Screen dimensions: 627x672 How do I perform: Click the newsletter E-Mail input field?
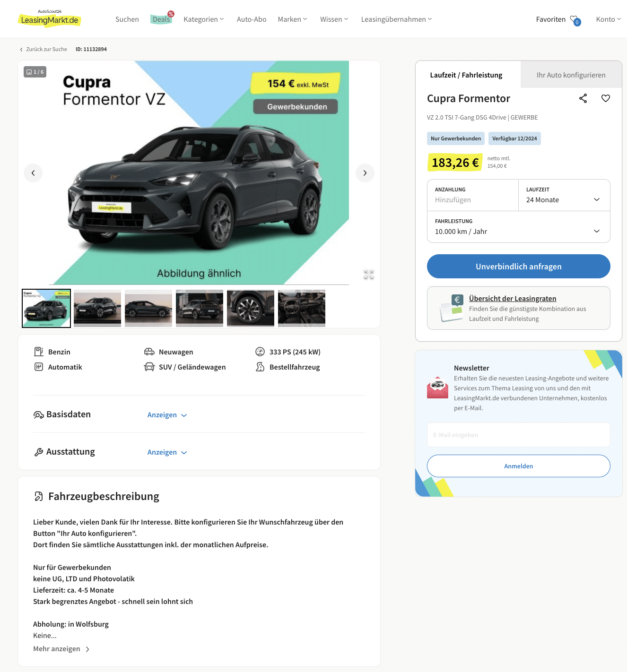click(519, 435)
